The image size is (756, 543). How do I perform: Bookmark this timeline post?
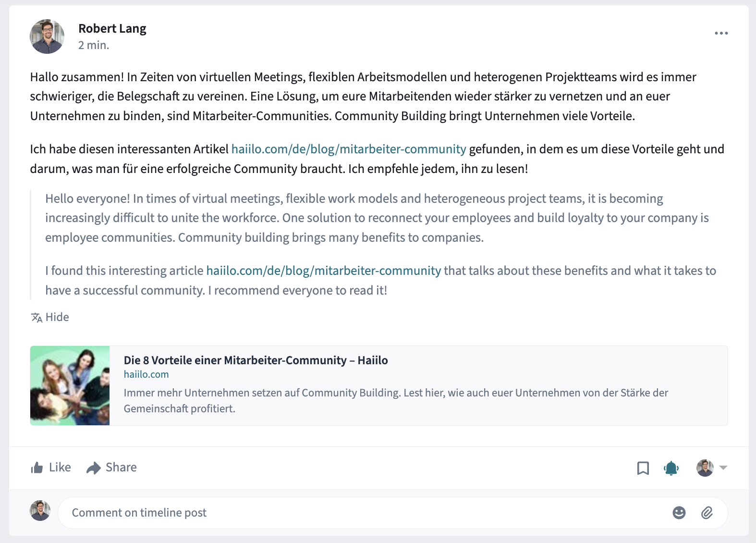click(x=643, y=468)
